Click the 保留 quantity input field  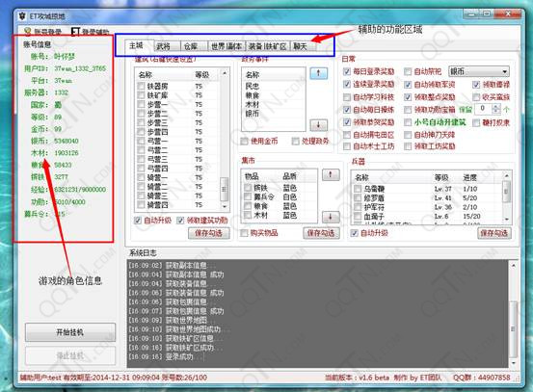(x=483, y=109)
